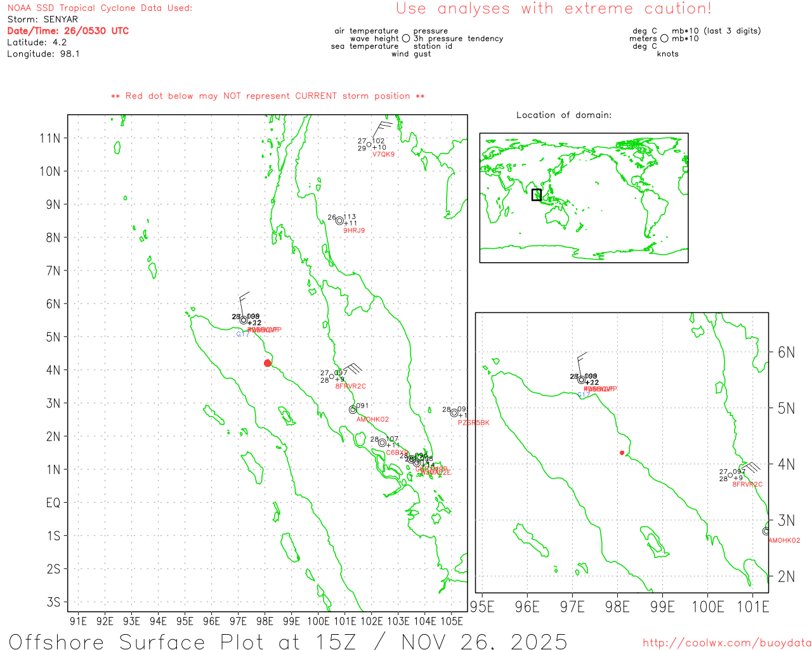This screenshot has height=650, width=812.
Task: Click the circle symbol in the right units legend
Action: (664, 39)
